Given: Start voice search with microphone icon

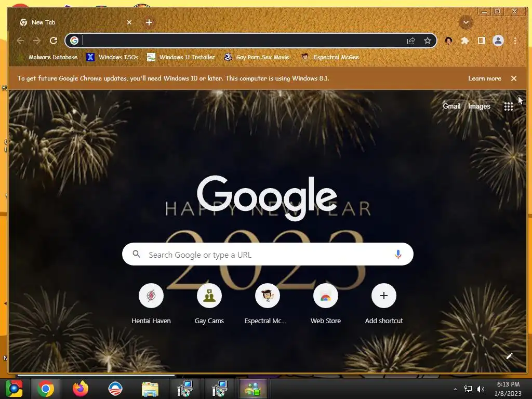Looking at the screenshot, I should [x=398, y=254].
